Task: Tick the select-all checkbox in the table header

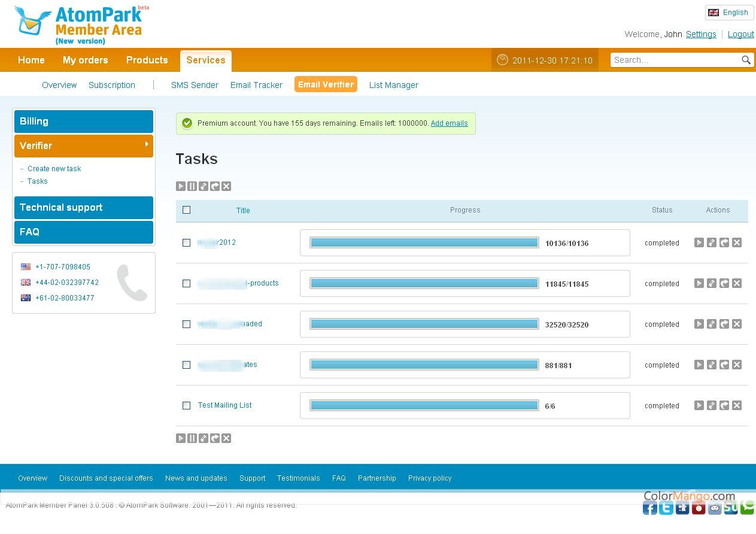Action: tap(187, 210)
